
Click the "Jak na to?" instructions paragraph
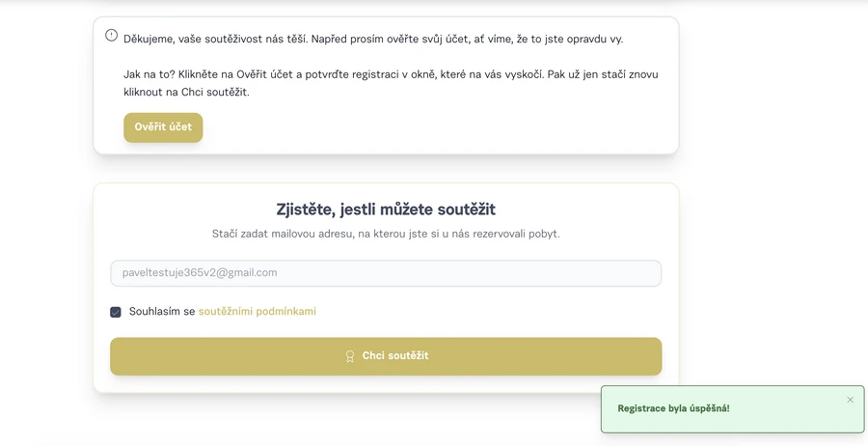pyautogui.click(x=391, y=83)
